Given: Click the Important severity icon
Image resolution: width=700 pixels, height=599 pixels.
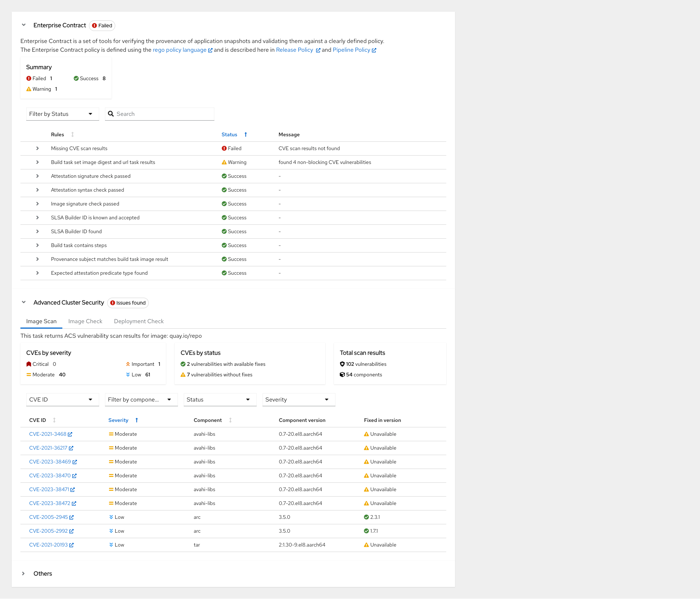Looking at the screenshot, I should click(x=128, y=364).
